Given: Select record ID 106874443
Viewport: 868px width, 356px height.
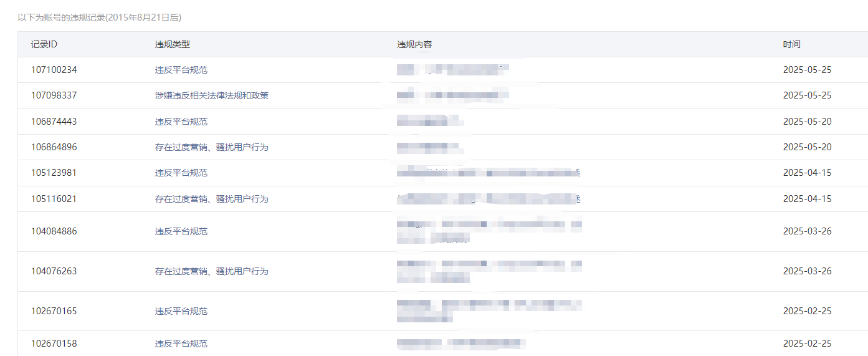Looking at the screenshot, I should (54, 122).
